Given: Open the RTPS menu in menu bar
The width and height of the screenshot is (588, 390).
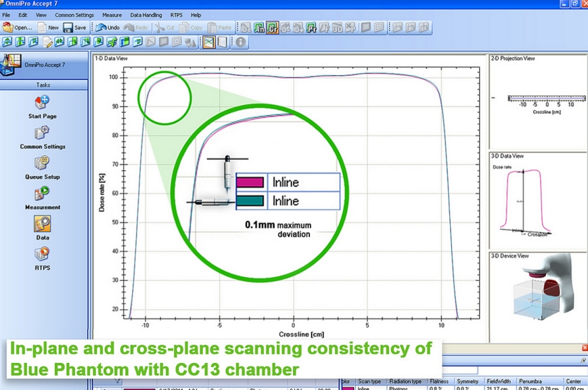Looking at the screenshot, I should click(x=176, y=15).
